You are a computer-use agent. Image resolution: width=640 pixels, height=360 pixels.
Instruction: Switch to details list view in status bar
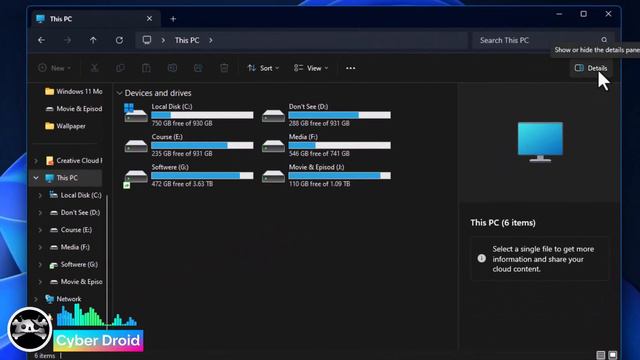(600, 355)
